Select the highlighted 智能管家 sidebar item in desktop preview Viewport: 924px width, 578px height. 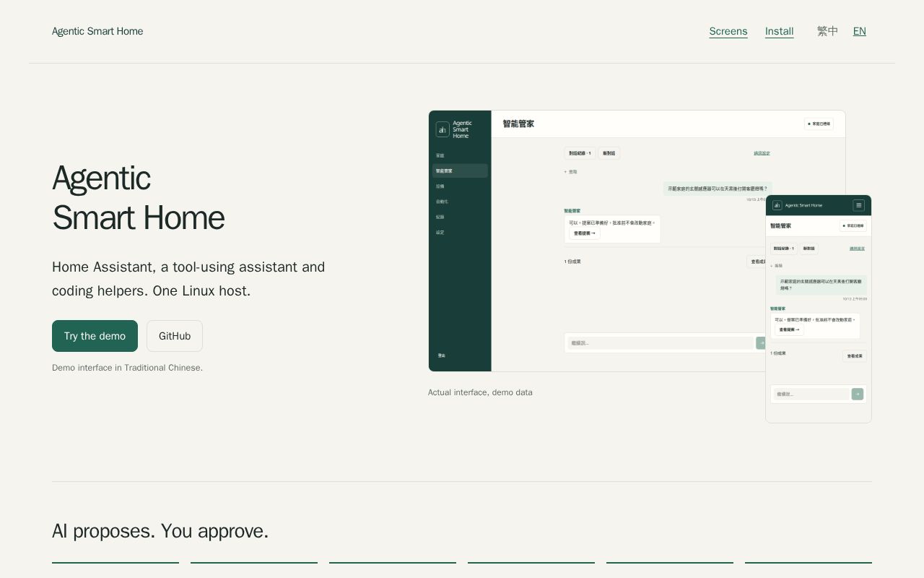(x=460, y=171)
